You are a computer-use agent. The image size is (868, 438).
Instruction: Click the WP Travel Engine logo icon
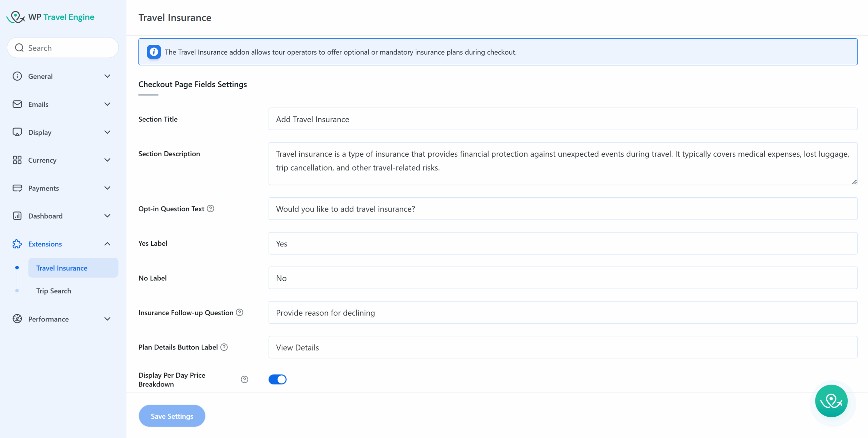[16, 17]
